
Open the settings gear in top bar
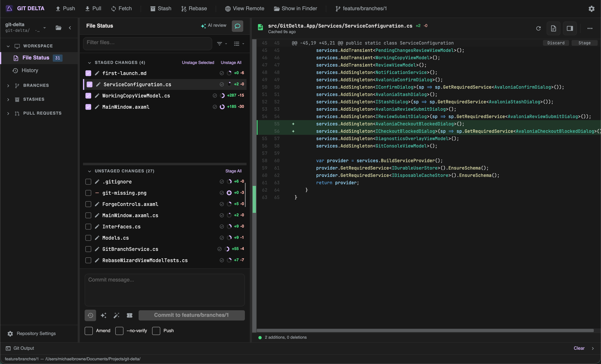point(591,9)
